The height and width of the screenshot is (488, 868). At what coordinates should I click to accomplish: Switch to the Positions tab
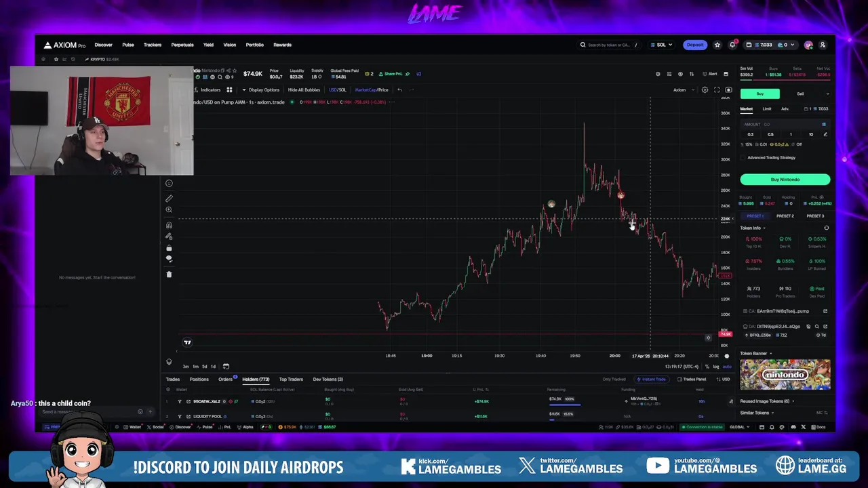click(x=199, y=380)
